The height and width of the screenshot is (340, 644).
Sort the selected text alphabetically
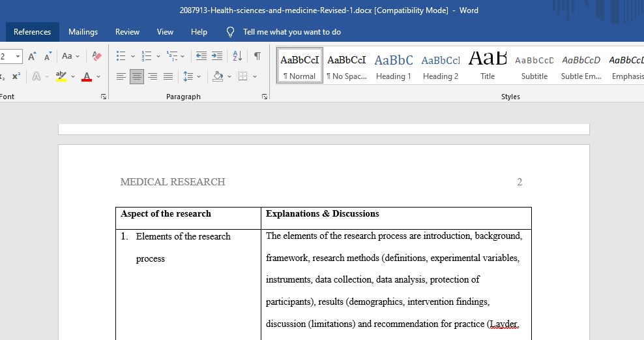click(x=237, y=56)
